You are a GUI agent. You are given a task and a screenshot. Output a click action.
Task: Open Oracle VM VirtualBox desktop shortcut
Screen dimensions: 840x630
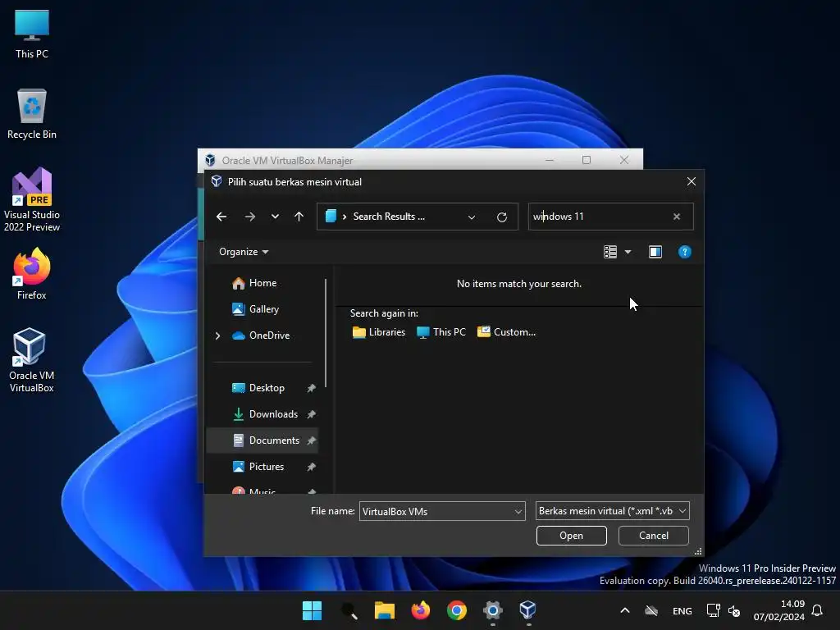tap(32, 360)
